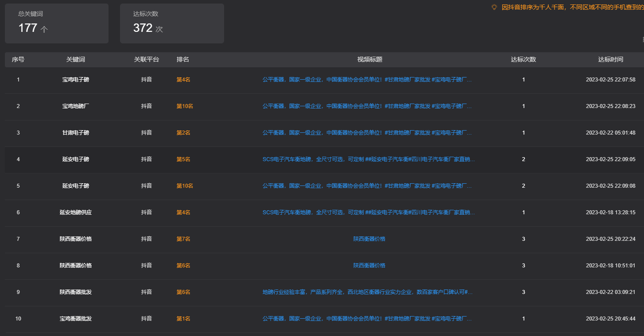
Task: Open the 地磅行业经验丰富 video title link
Action: pyautogui.click(x=367, y=292)
